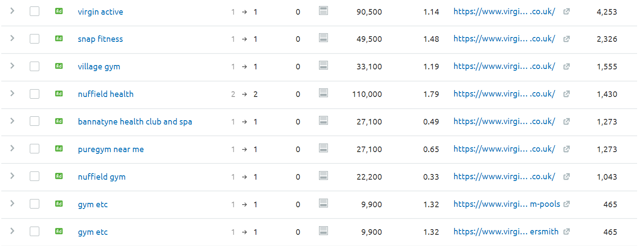The height and width of the screenshot is (246, 644).
Task: Open the virgin active keyword link
Action: tap(101, 12)
